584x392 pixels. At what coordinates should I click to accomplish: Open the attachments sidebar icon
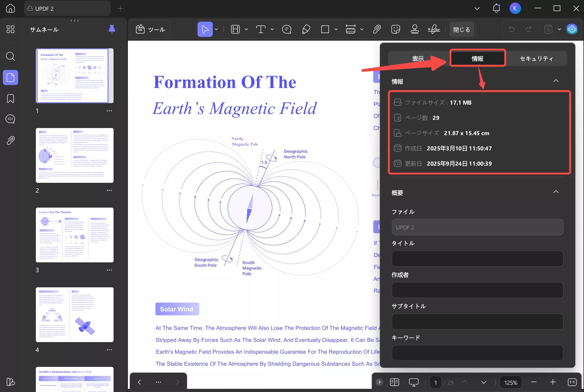(x=10, y=140)
